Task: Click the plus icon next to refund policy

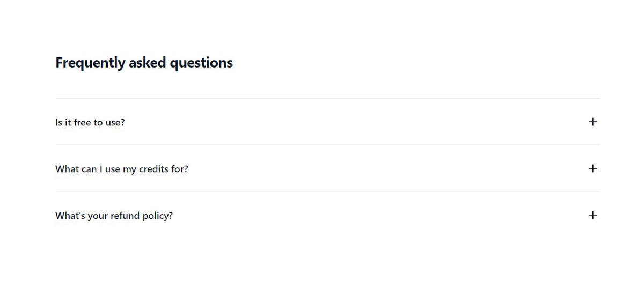Action: (x=592, y=215)
